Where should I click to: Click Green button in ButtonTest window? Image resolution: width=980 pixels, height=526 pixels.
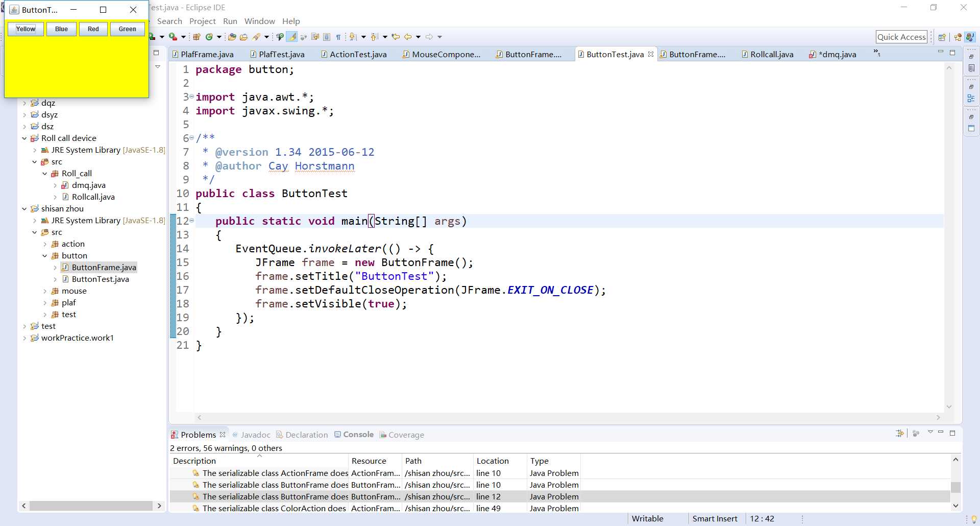128,29
